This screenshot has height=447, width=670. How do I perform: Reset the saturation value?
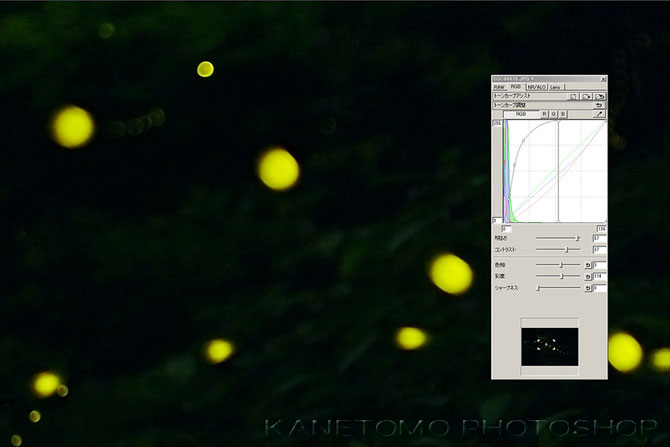pos(588,277)
